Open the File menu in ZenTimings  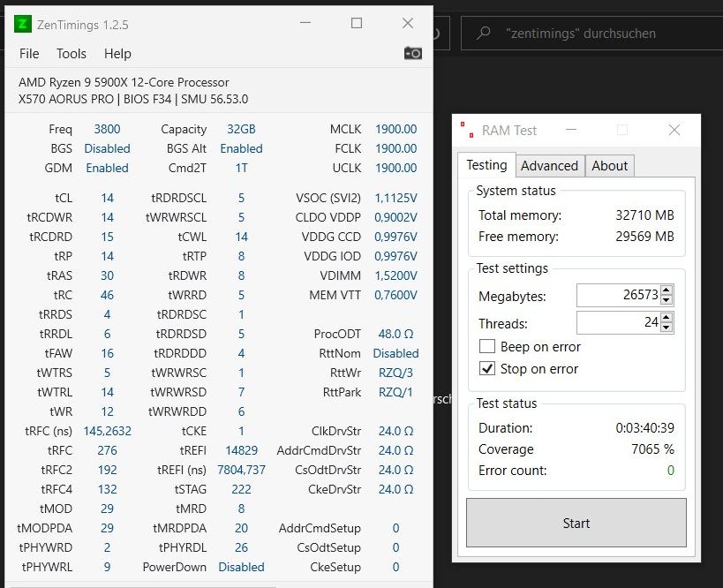29,54
